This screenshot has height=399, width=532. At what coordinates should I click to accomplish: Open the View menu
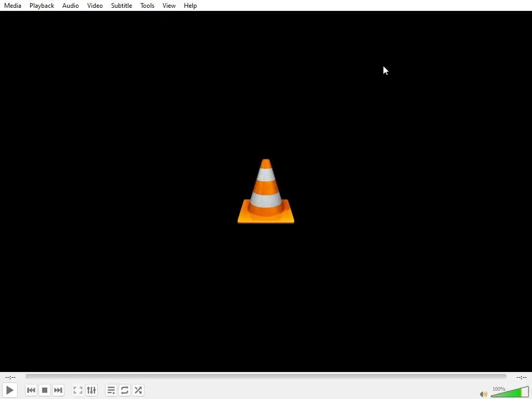pos(169,5)
